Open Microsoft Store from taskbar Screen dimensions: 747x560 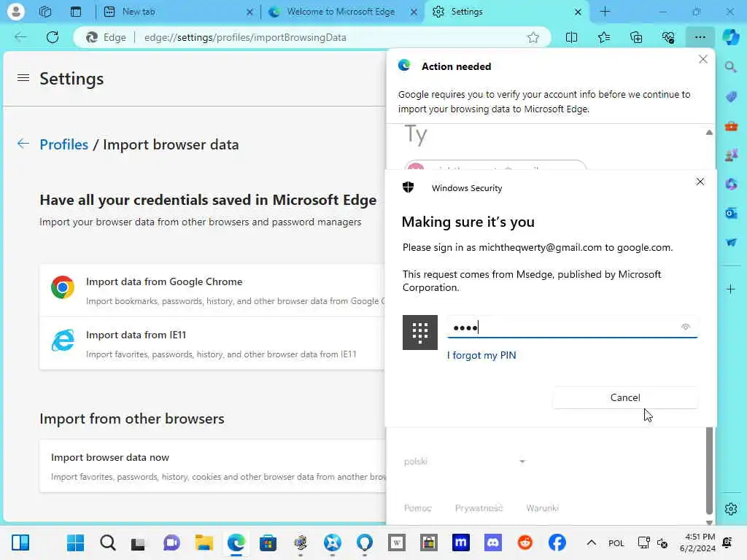268,542
